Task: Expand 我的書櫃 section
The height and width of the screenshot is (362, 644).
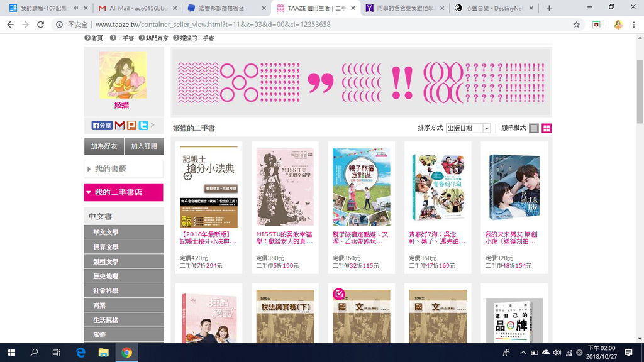Action: point(124,168)
